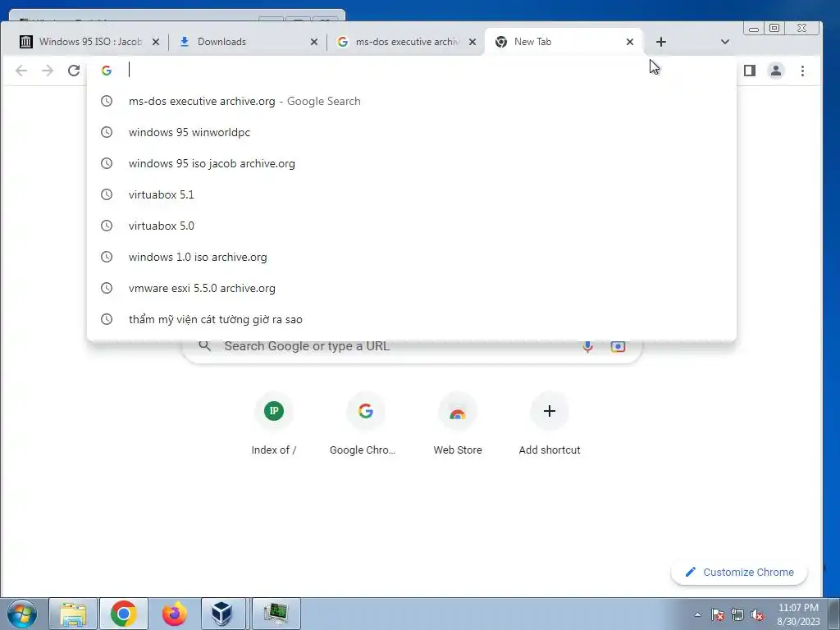The height and width of the screenshot is (630, 840).
Task: Select suggestion thẩm mỹ viện cát tường
Action: 412,319
